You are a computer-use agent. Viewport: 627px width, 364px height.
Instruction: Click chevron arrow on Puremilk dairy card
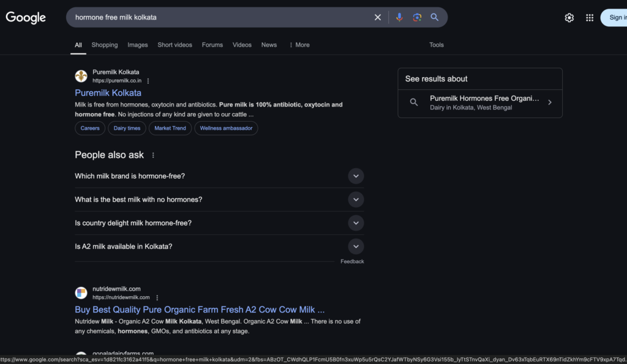[x=550, y=102]
